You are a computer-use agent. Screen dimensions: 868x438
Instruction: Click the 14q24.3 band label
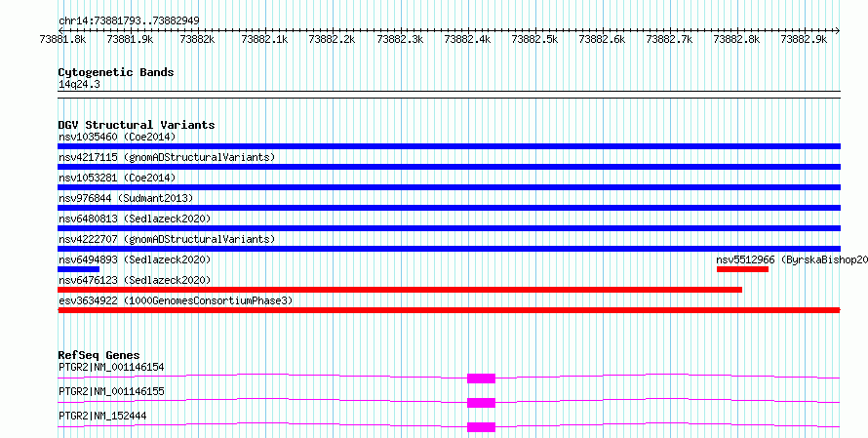(x=79, y=84)
